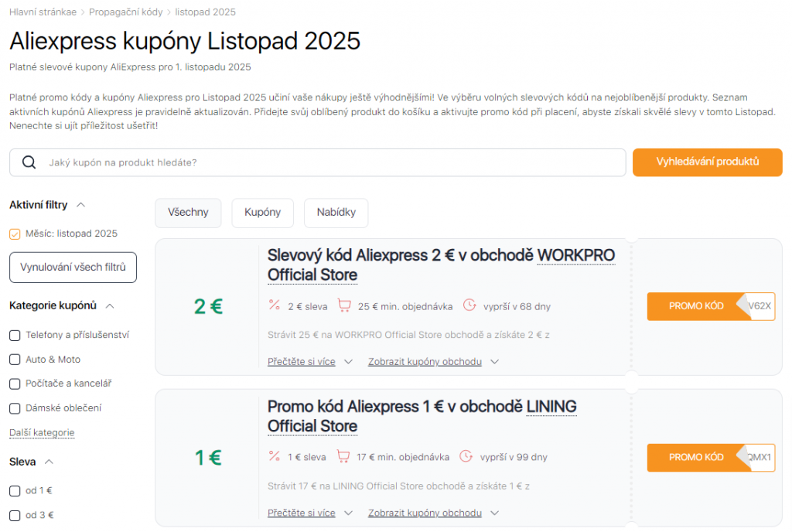792x532 pixels.
Task: Click the shopping cart icon on WORKPRO coupon
Action: [x=344, y=305]
